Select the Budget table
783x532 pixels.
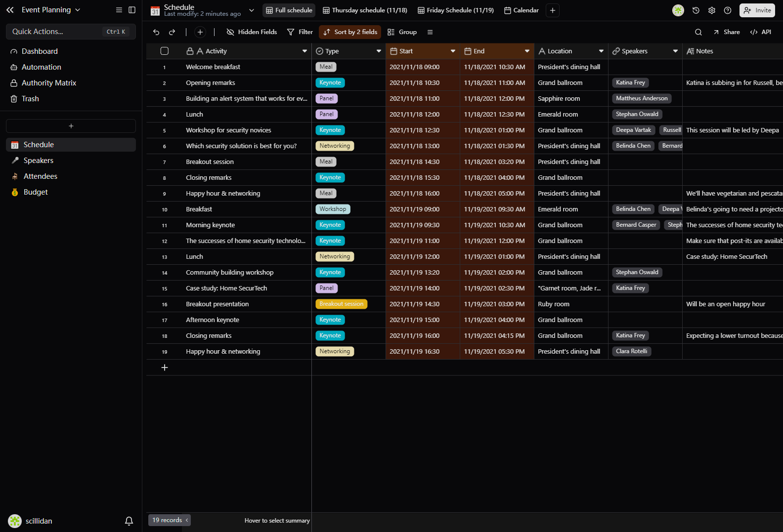coord(71,192)
